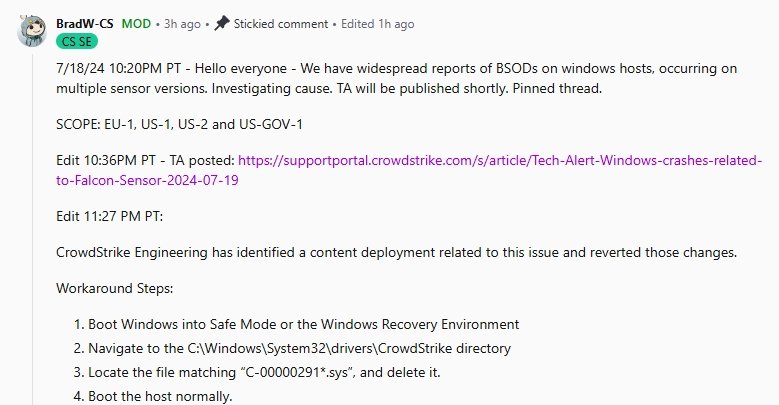Click the "Workaround Steps:" heading

tap(115, 288)
